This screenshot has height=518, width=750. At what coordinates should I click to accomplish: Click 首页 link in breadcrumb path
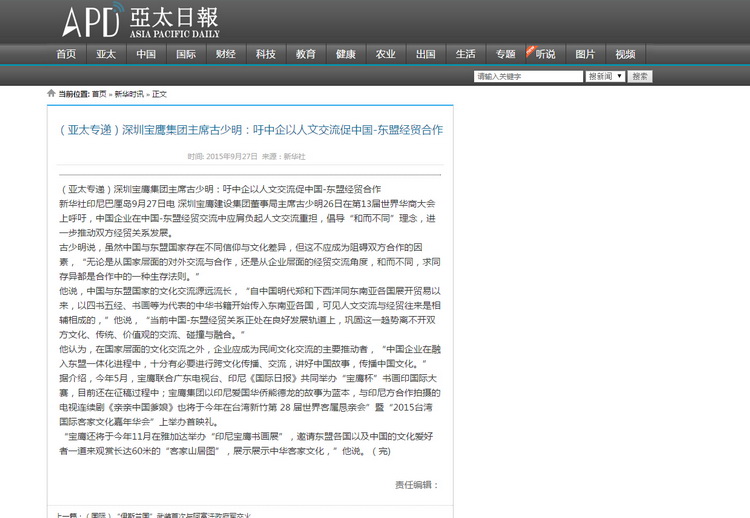pos(99,94)
